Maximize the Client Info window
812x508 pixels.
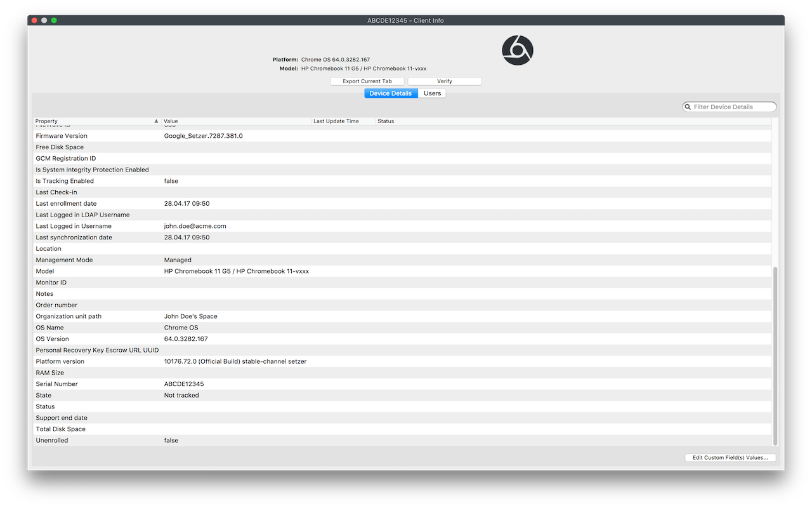pos(54,20)
